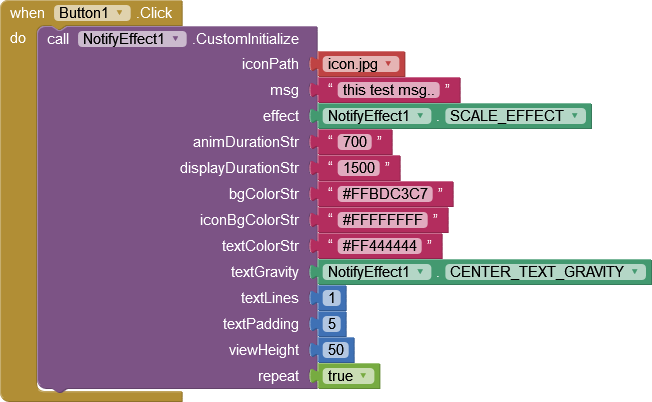Edit the textLines number 1
Image resolution: width=652 pixels, height=402 pixels.
[332, 298]
